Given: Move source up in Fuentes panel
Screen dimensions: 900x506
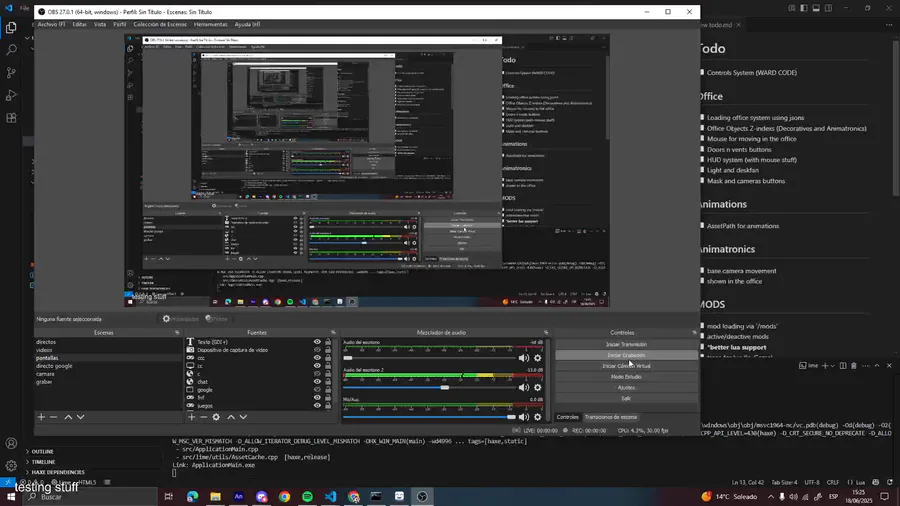Looking at the screenshot, I should pos(231,417).
